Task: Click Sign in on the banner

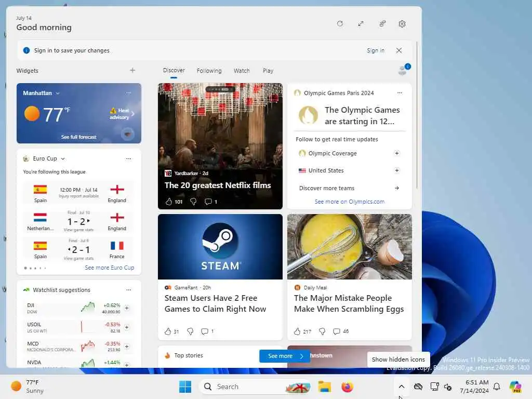Action: 375,50
